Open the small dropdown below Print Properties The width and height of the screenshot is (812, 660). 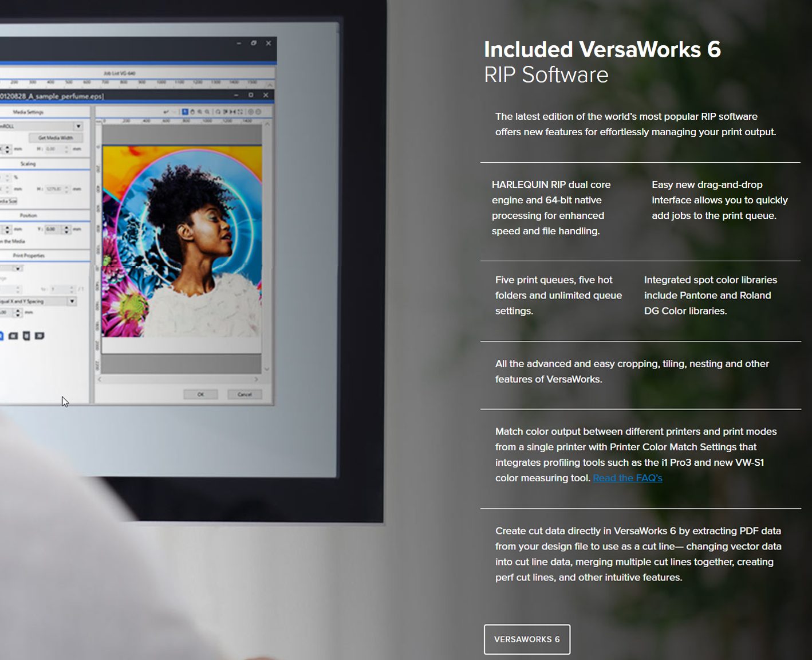[x=18, y=269]
